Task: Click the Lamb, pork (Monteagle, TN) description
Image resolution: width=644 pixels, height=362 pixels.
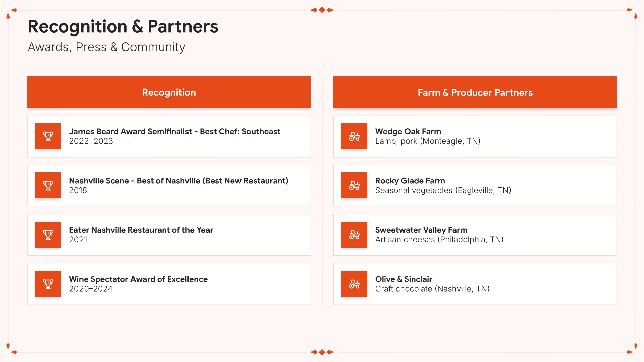Action: point(428,141)
